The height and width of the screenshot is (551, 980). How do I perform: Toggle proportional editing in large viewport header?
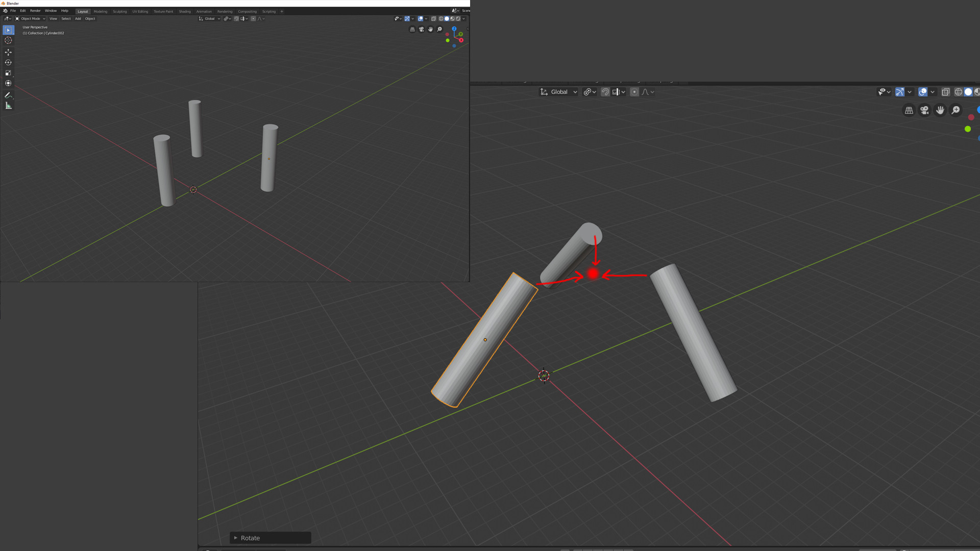pos(634,92)
